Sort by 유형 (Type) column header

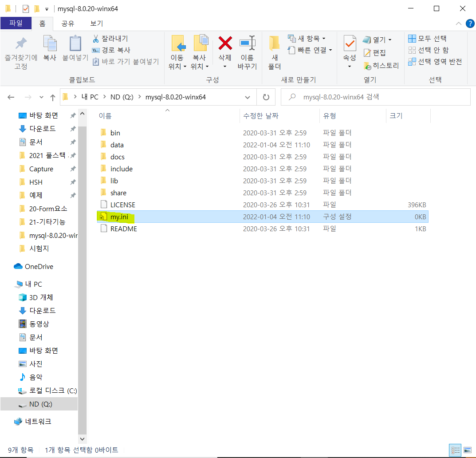(329, 116)
